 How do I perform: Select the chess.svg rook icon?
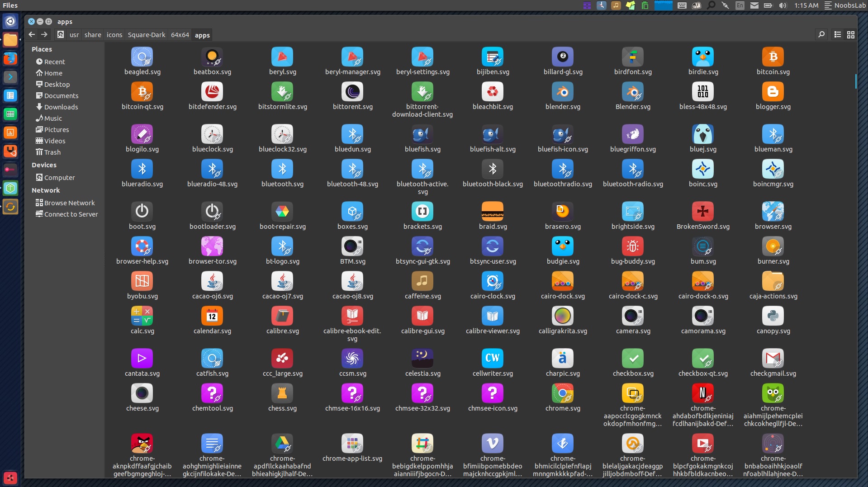[282, 393]
